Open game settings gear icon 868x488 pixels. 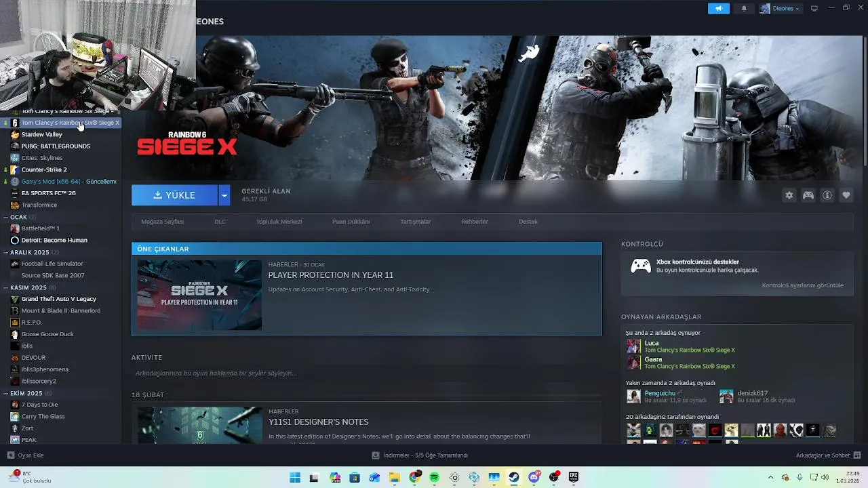789,195
